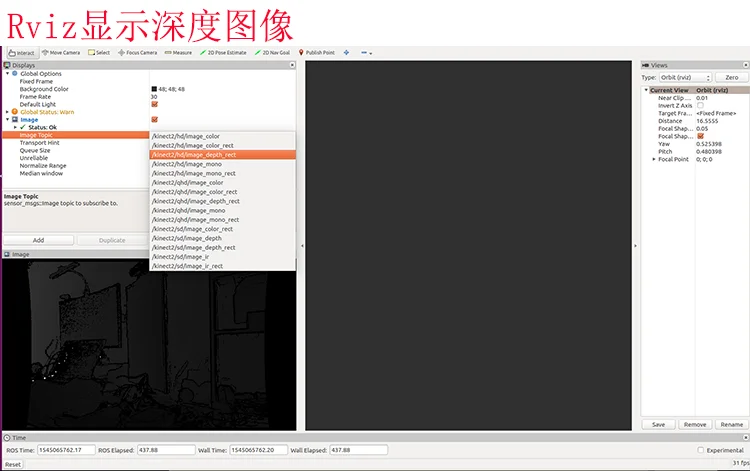Toggle the Focal Shape checkbox
The image size is (750, 471).
(x=701, y=136)
